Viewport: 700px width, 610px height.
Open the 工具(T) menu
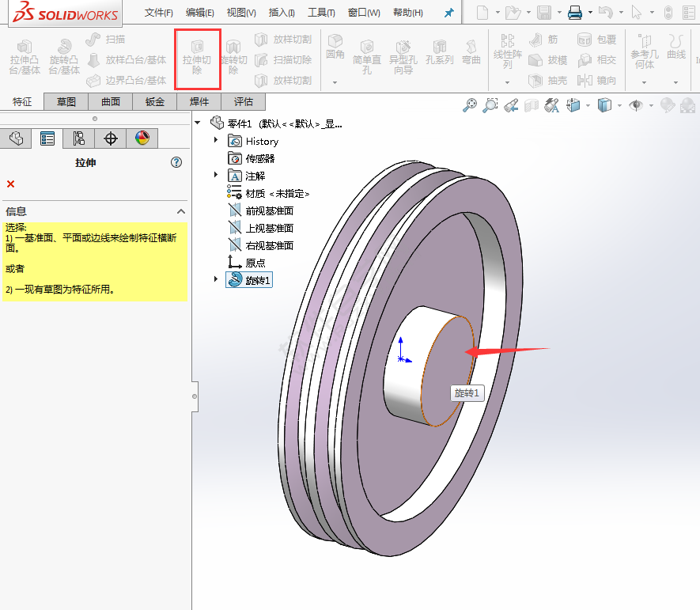click(x=321, y=13)
